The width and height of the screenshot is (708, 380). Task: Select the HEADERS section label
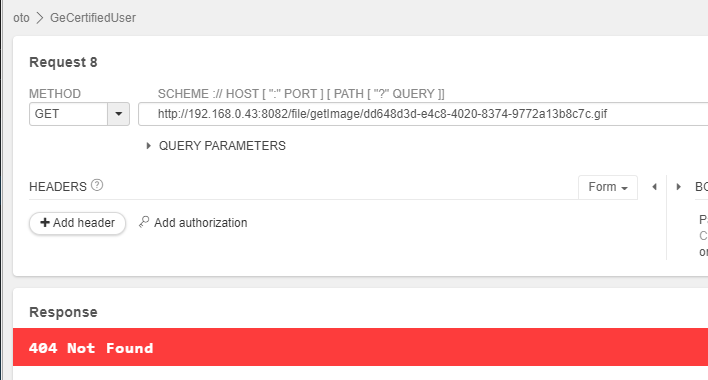pos(58,187)
